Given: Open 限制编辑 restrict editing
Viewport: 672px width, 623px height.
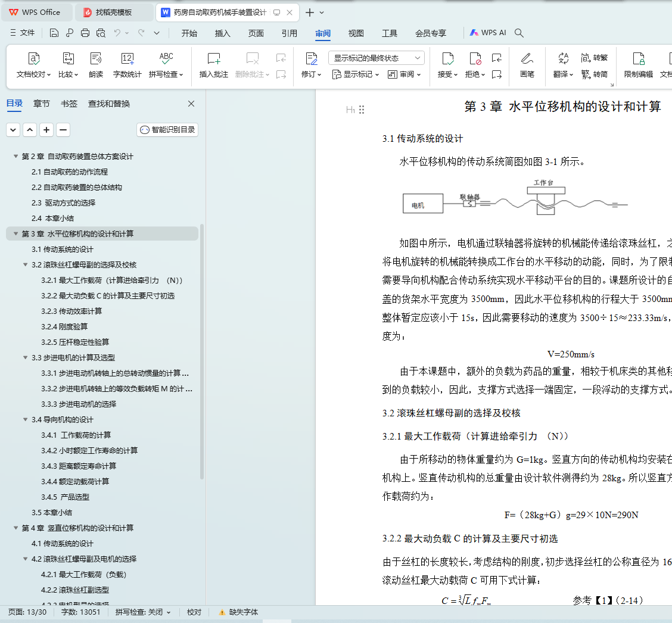Looking at the screenshot, I should [x=638, y=65].
